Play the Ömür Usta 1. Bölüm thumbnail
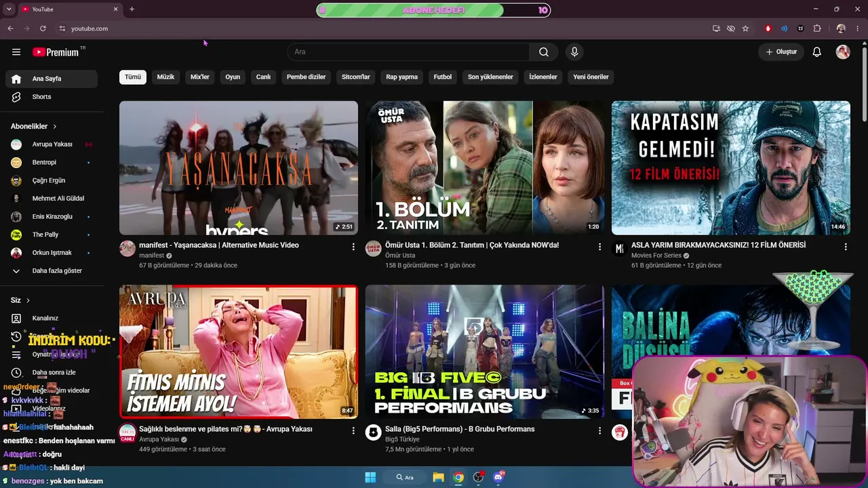 click(x=485, y=168)
